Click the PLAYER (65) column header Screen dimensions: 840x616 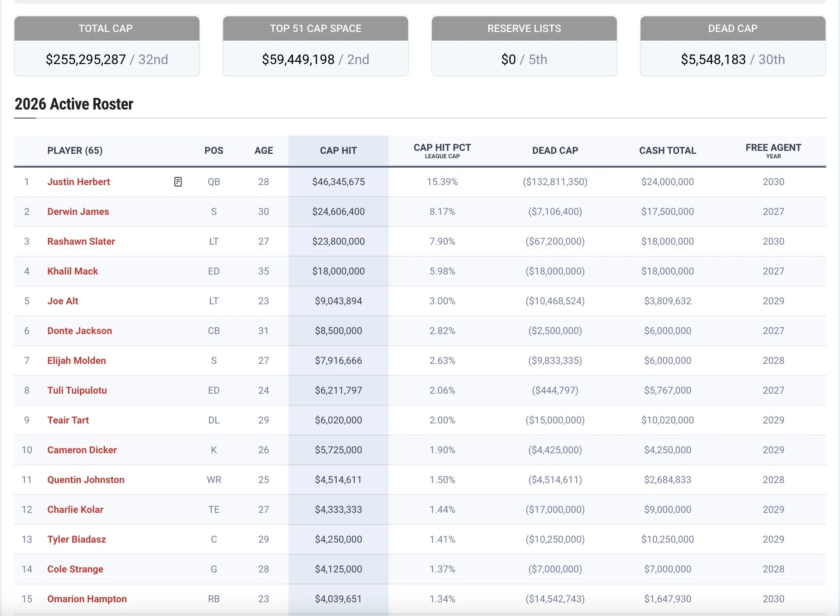pos(75,150)
